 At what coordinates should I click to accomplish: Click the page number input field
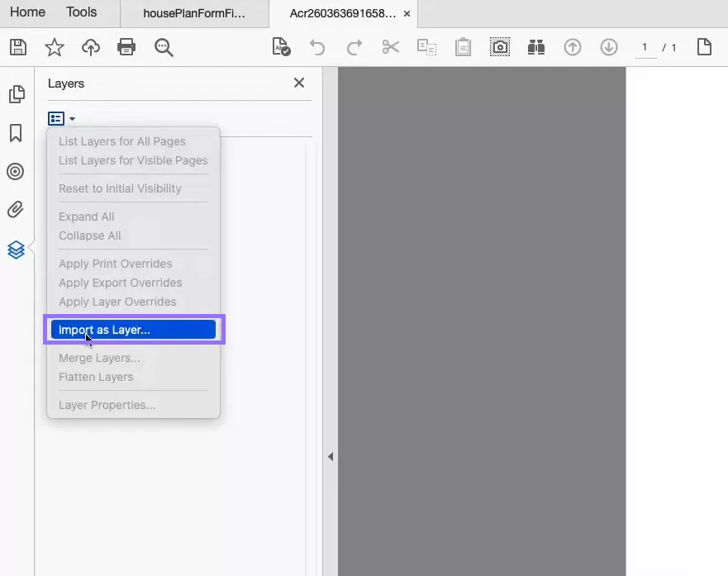tap(645, 47)
